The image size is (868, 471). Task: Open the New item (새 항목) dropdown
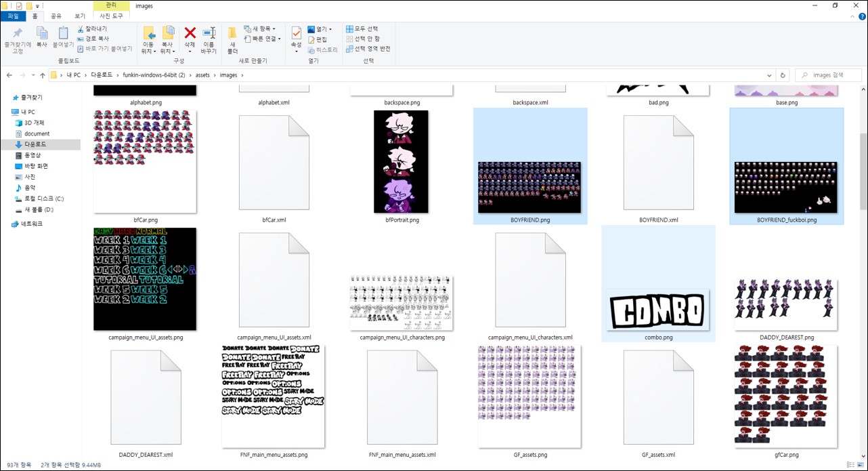click(259, 29)
